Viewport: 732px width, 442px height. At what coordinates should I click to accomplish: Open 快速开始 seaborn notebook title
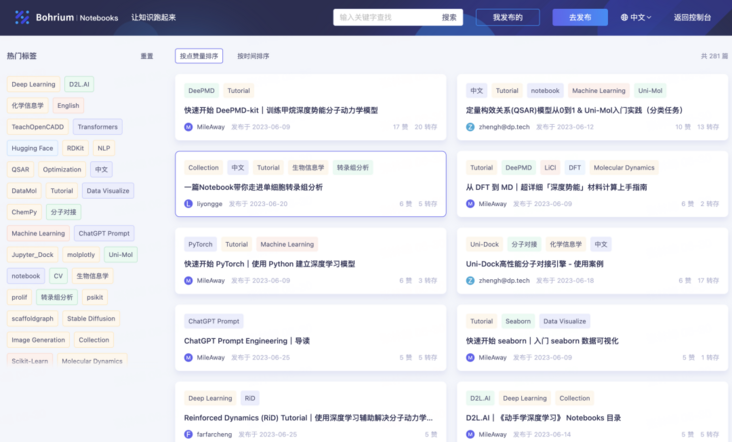point(542,341)
